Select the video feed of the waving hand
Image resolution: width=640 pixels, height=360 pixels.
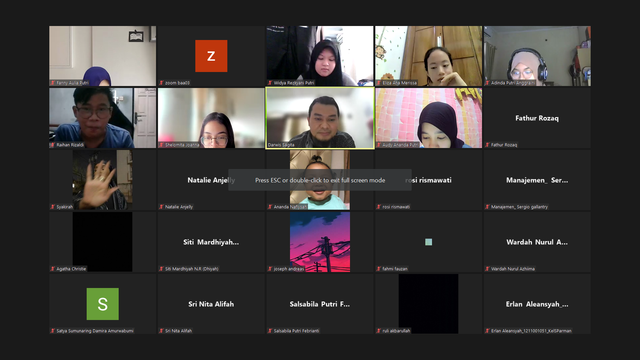102,180
